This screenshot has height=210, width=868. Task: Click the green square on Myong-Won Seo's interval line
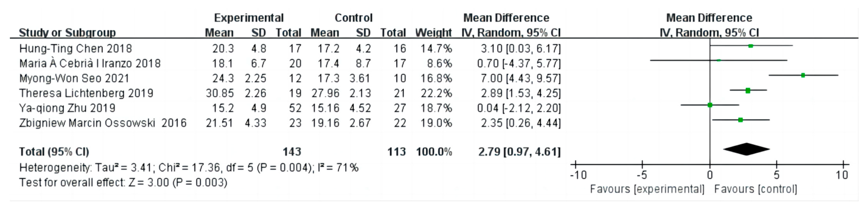tap(803, 75)
